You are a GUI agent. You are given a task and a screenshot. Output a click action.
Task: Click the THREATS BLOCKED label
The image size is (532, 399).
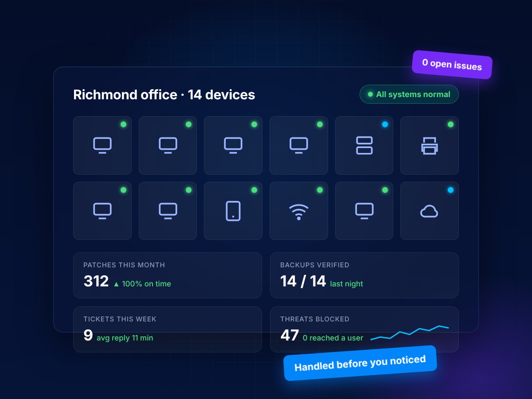(315, 319)
